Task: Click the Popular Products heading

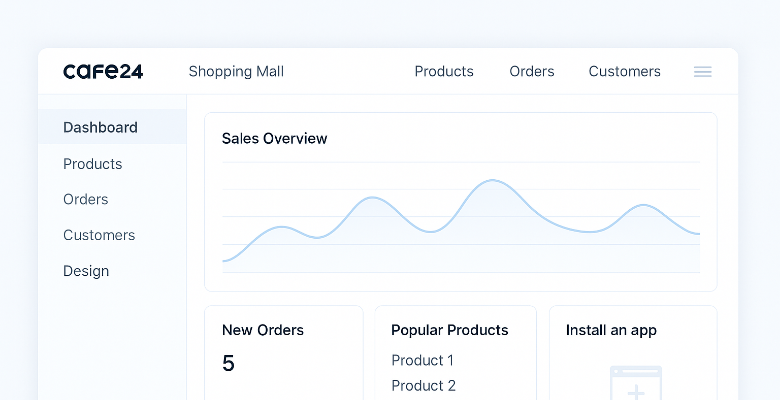Action: pos(449,330)
